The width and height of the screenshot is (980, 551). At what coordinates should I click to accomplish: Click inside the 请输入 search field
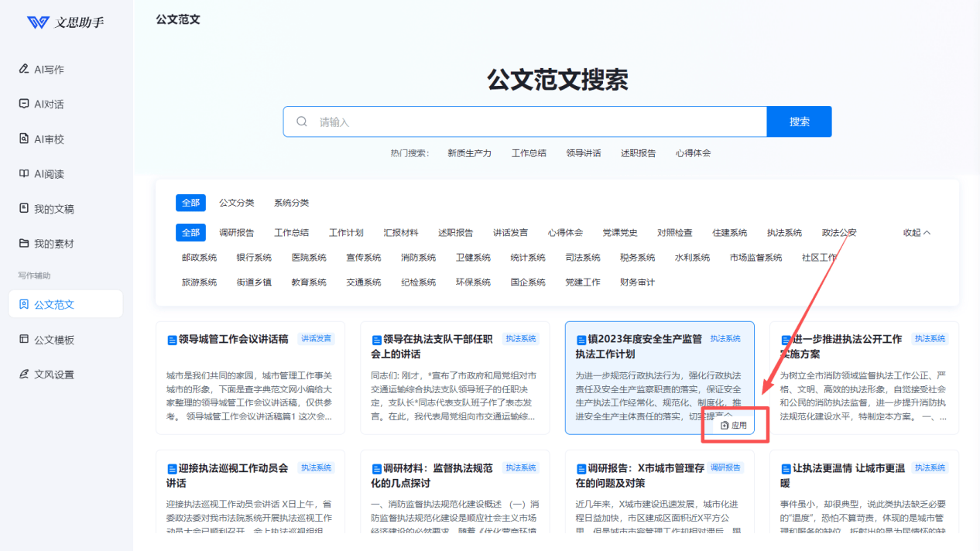[534, 122]
